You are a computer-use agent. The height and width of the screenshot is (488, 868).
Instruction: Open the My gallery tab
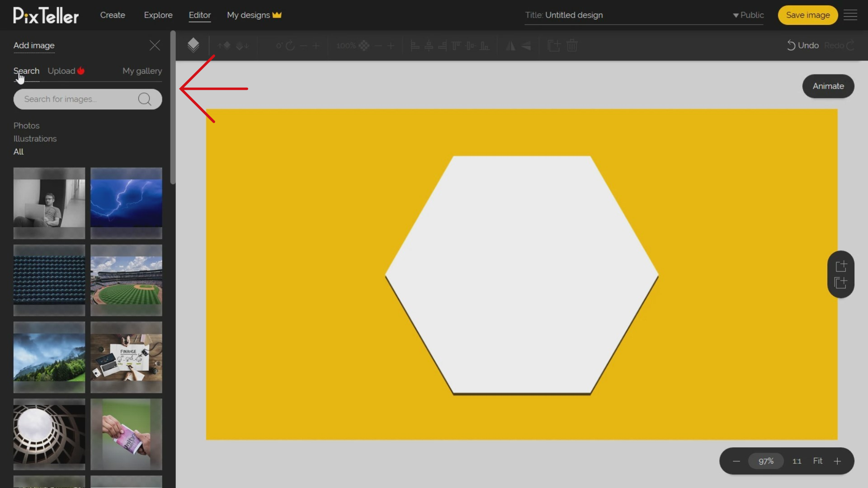point(142,71)
